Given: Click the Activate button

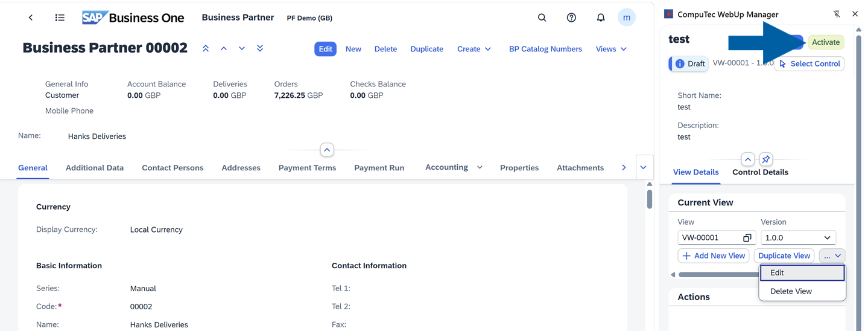Looking at the screenshot, I should [x=826, y=42].
